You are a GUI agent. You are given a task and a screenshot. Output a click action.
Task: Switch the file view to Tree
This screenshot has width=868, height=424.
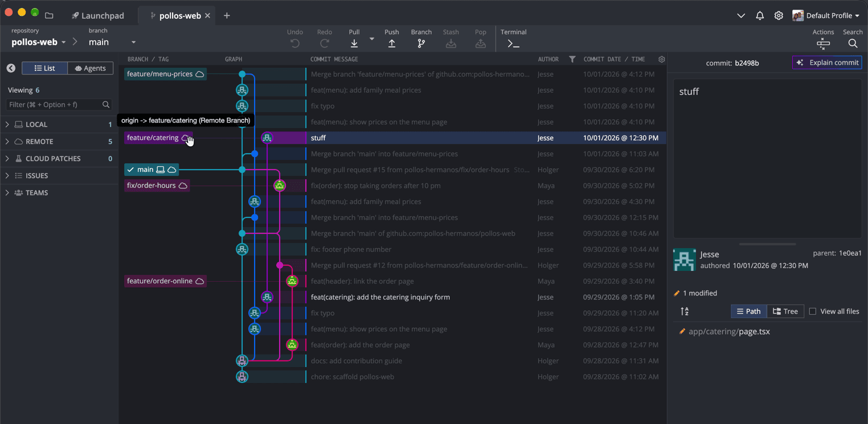(x=785, y=311)
